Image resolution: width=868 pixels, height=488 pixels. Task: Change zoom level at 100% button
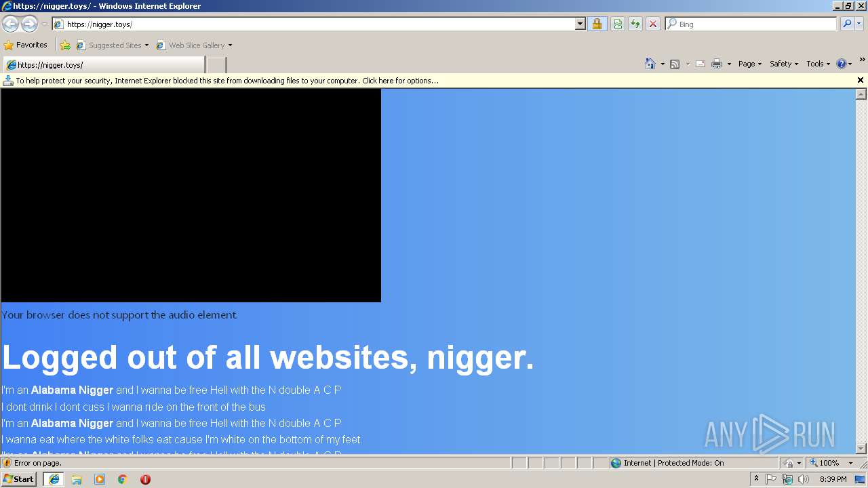click(825, 463)
